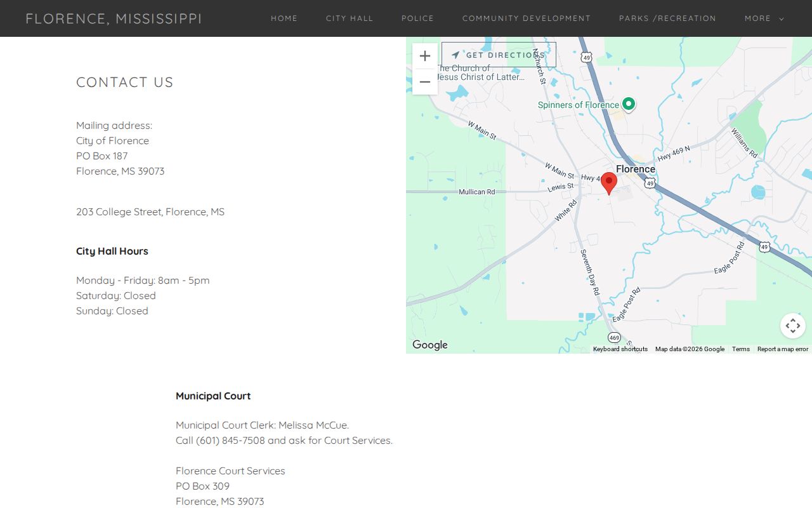Click the Spinners of Florence map label
The width and height of the screenshot is (812, 508).
(x=579, y=105)
